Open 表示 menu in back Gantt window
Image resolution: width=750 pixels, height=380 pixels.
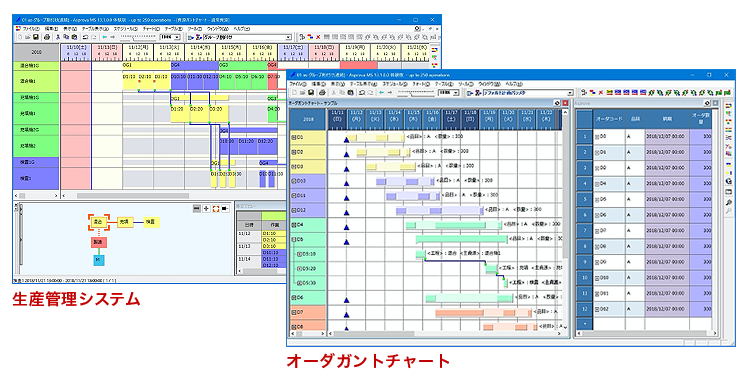69,29
